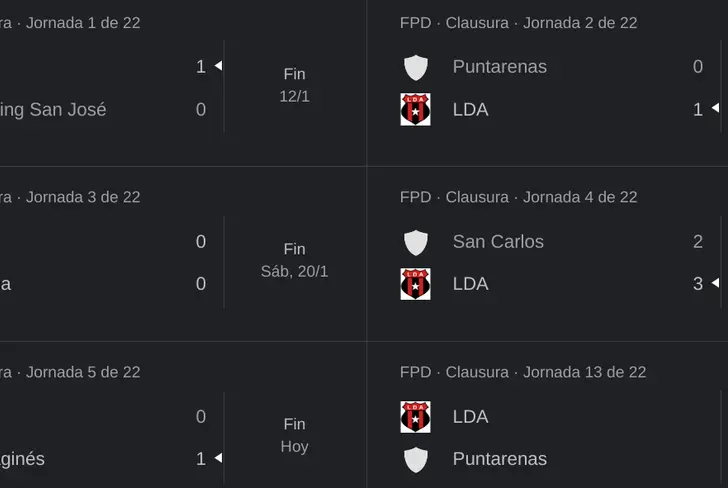Image resolution: width=728 pixels, height=488 pixels.
Task: Click the LDA crest in Jornada 4 match
Action: (x=415, y=284)
